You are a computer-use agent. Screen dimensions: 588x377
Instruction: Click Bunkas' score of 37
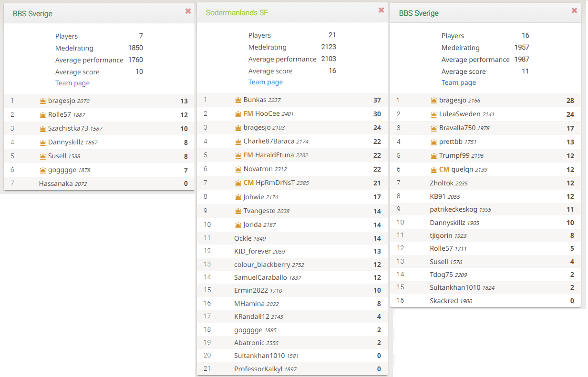click(377, 100)
